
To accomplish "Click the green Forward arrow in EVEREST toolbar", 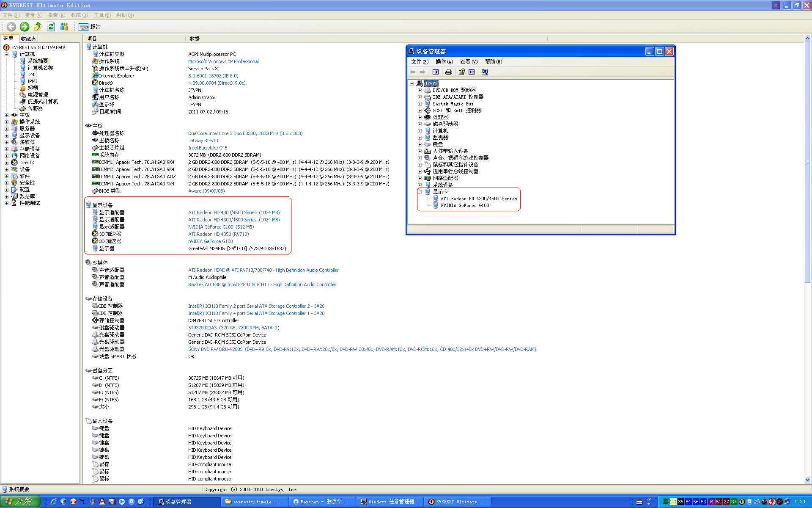I will click(25, 27).
